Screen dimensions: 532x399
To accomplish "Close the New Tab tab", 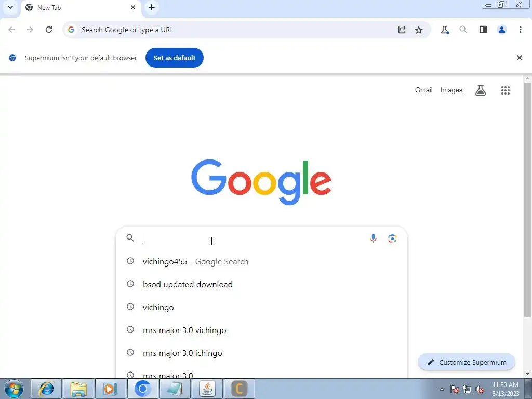I will click(x=133, y=7).
